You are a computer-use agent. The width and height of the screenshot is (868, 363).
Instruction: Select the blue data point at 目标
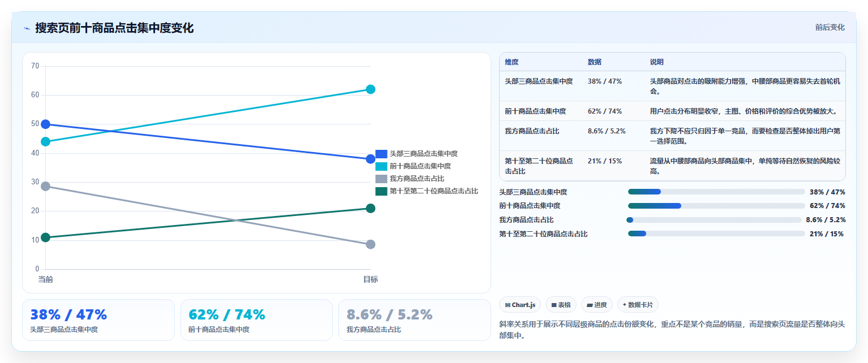click(371, 159)
